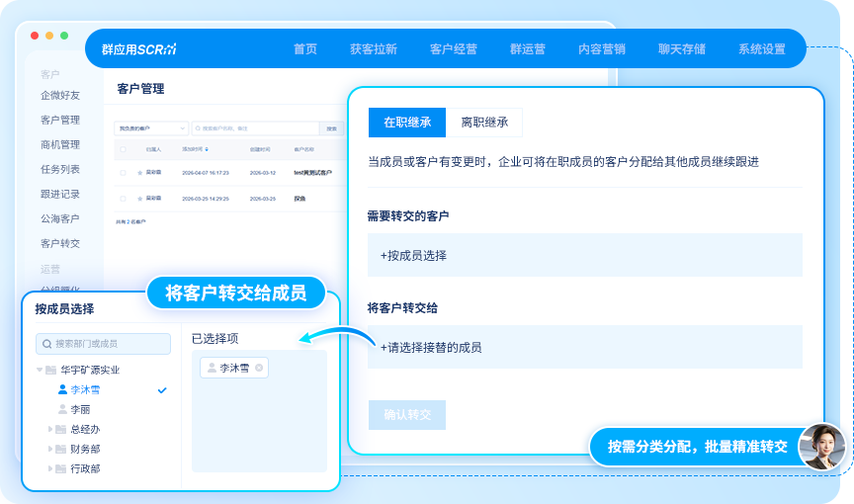
Task: Click the 2026-04-07 16:17:23 cell
Action: point(206,173)
